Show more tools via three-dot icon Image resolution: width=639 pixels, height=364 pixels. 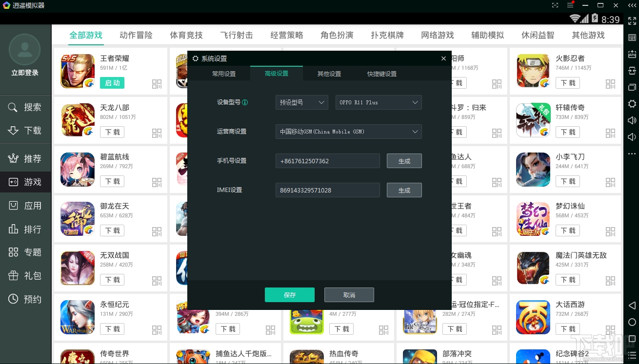pyautogui.click(x=632, y=153)
